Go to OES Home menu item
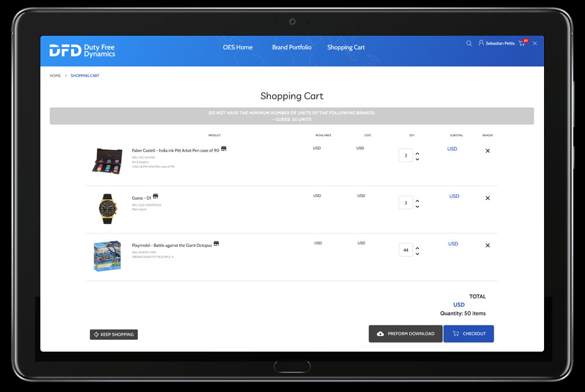The image size is (585, 392). [238, 47]
